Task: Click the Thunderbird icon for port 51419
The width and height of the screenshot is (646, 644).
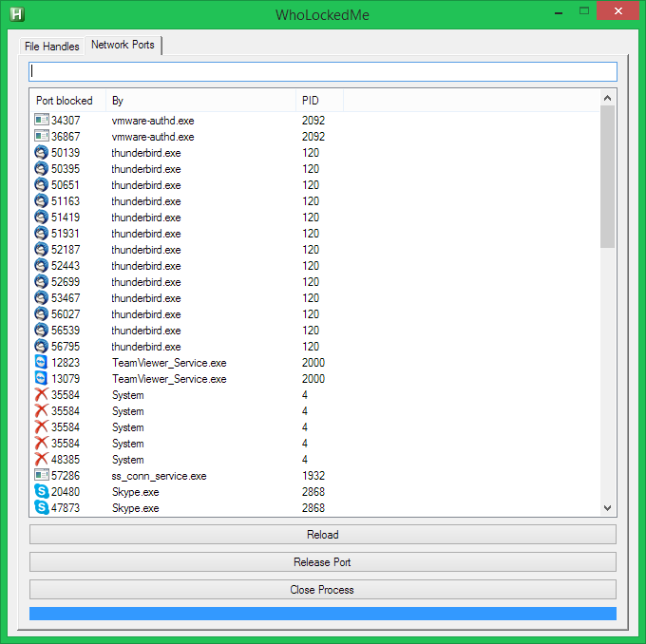Action: click(x=41, y=217)
